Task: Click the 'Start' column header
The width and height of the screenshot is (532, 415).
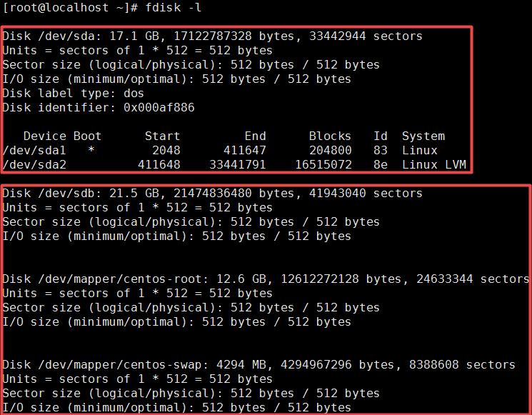Action: 163,136
